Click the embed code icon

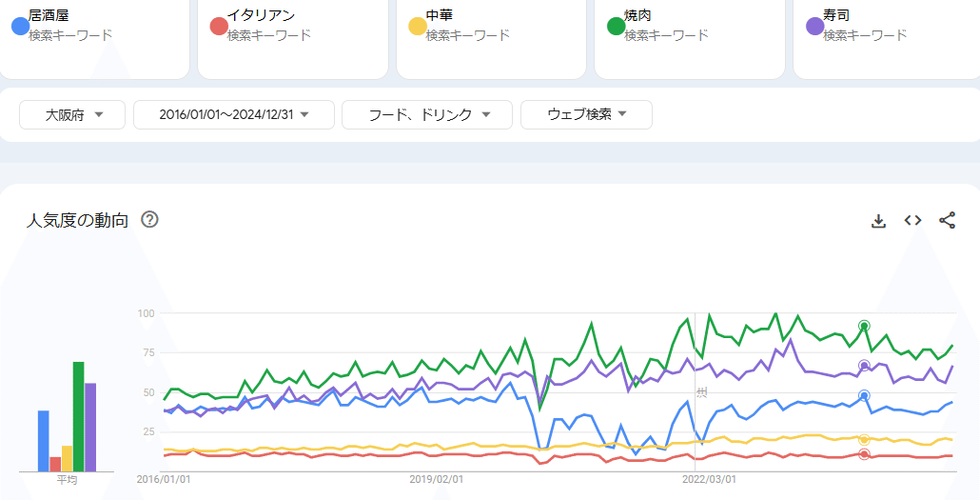point(912,221)
